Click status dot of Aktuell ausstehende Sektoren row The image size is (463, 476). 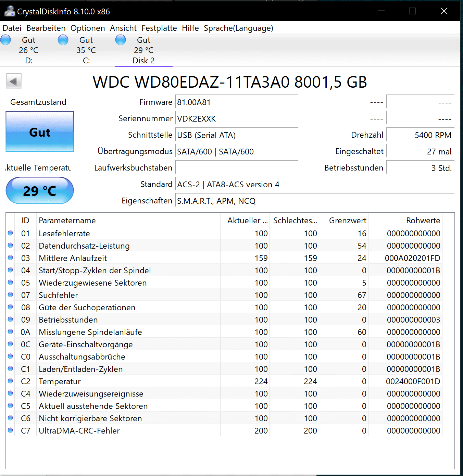[x=10, y=406]
